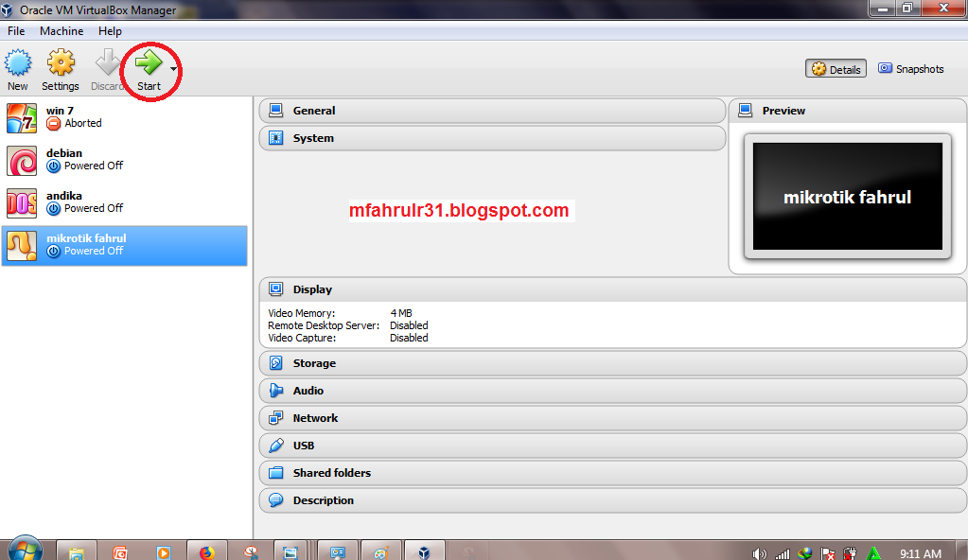Switch to the Details view
The height and width of the screenshot is (560, 968).
(x=836, y=69)
